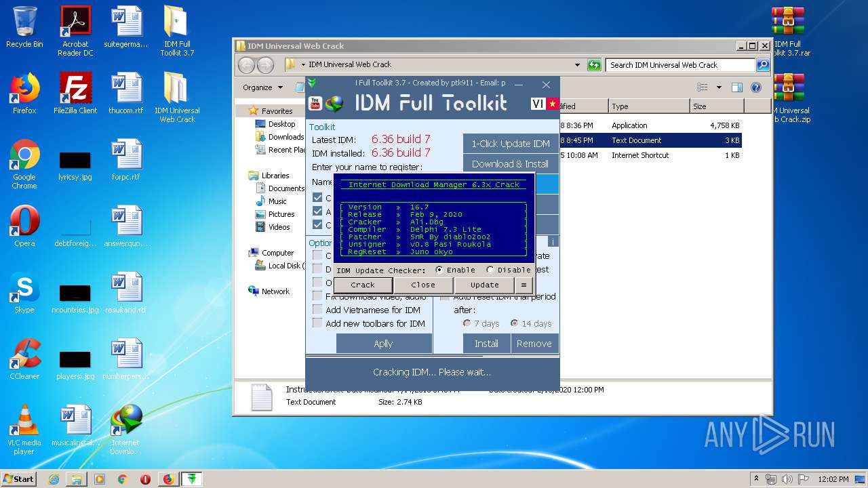Open Explorer help question-mark icon
868x488 pixels.
(756, 87)
